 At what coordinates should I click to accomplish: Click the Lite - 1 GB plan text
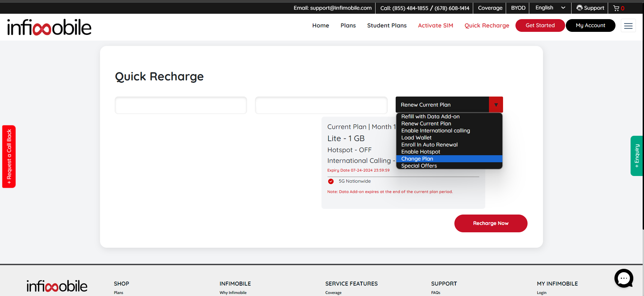tap(346, 138)
